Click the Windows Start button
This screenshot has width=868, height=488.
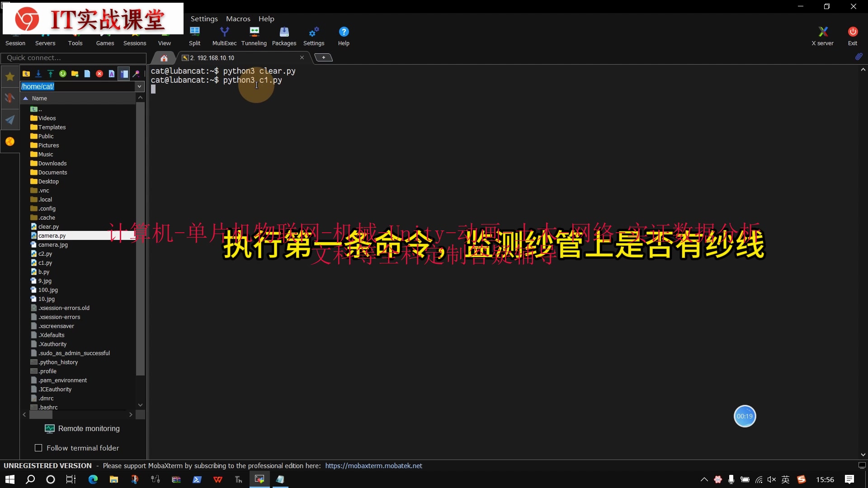pos(10,479)
